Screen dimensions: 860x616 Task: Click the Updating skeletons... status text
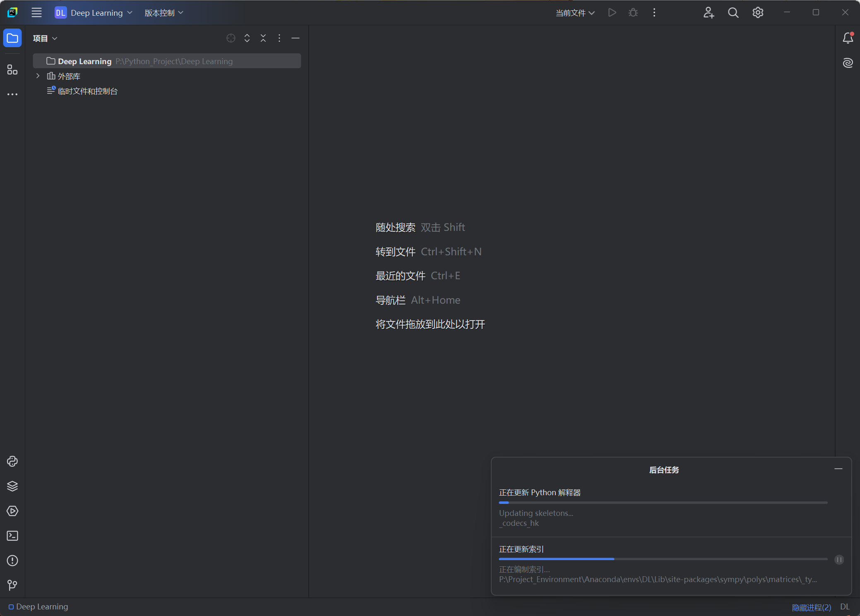point(536,513)
